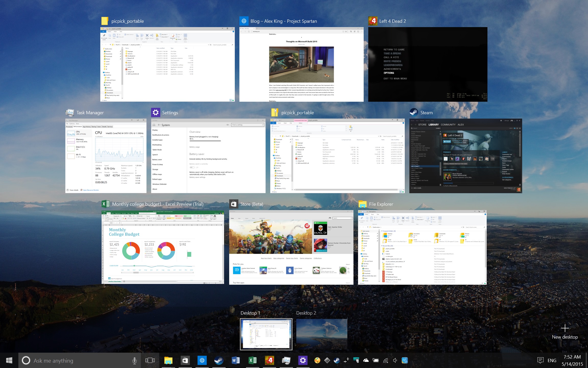Switch to the Performance tab in Task Manager
Viewport: 588px width, 368px height.
[78, 126]
